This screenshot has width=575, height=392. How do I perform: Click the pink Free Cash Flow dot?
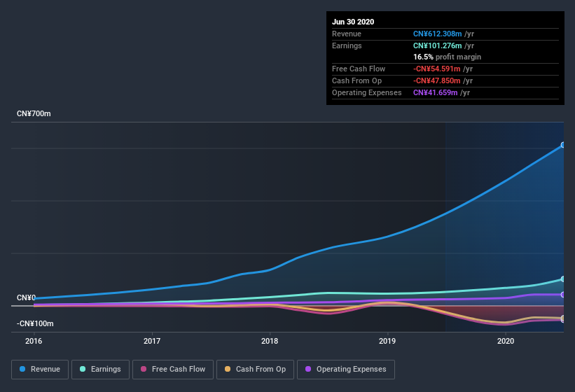(144, 369)
